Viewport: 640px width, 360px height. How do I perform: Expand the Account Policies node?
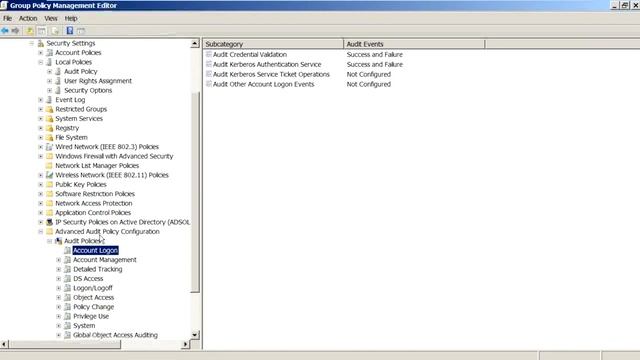(40, 53)
